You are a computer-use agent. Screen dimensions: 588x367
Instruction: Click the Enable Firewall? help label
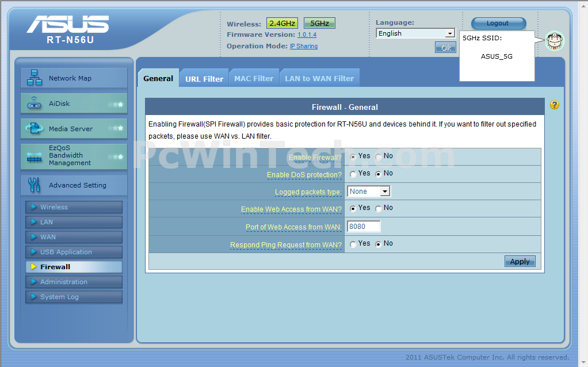point(315,158)
